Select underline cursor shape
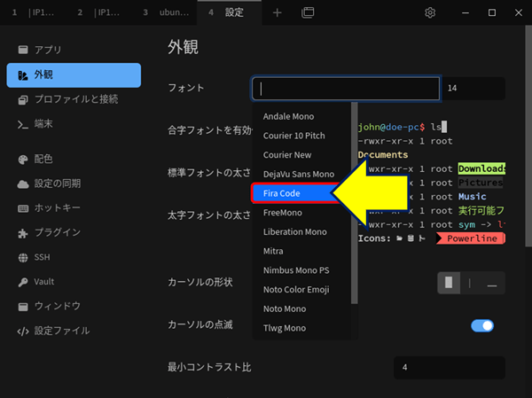This screenshot has height=398, width=532. pos(492,283)
